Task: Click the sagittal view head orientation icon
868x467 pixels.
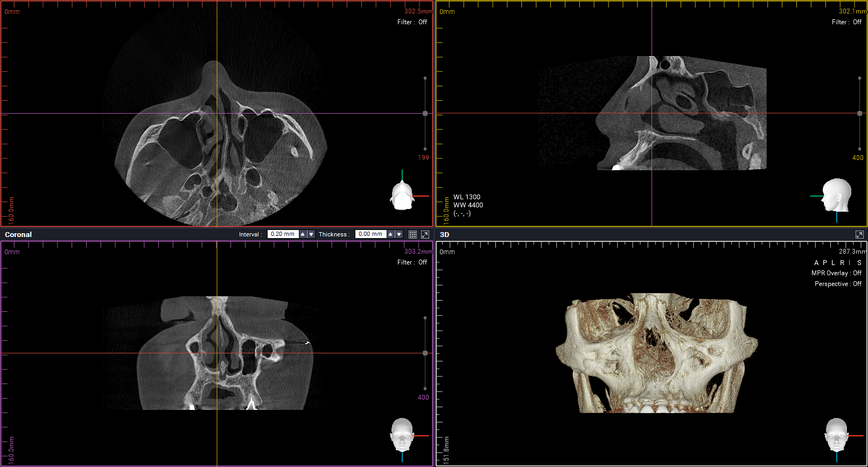Action: [x=836, y=195]
